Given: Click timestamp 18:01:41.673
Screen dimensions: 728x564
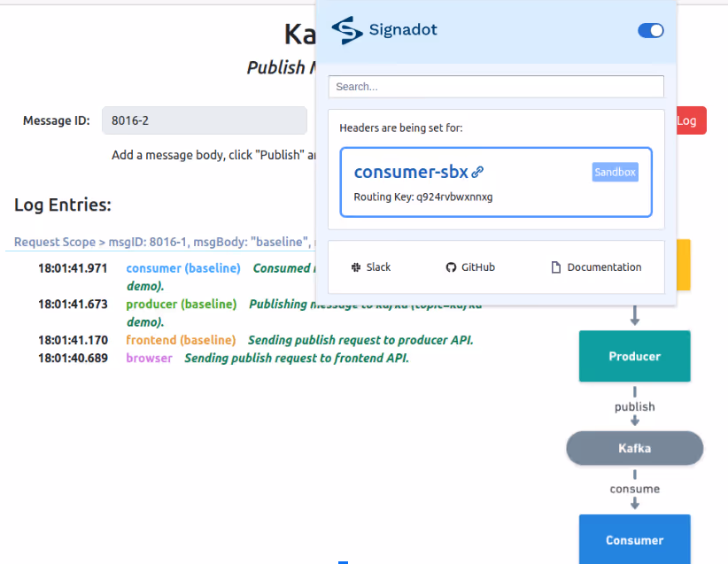Looking at the screenshot, I should click(x=73, y=304).
